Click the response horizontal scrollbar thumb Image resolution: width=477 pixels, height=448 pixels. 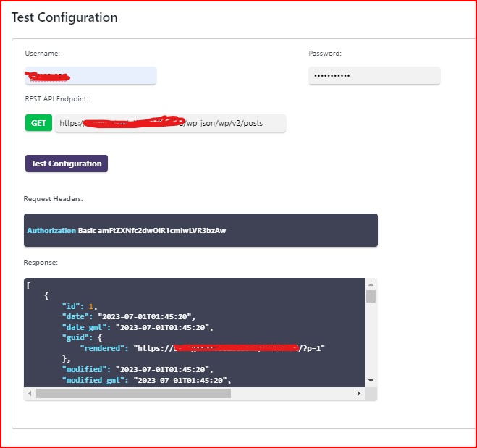(x=133, y=393)
